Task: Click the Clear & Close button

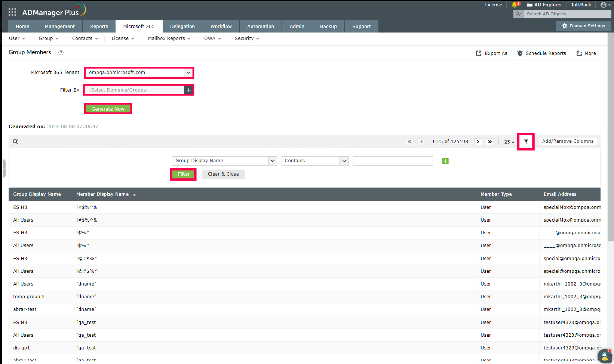Action: click(x=223, y=174)
